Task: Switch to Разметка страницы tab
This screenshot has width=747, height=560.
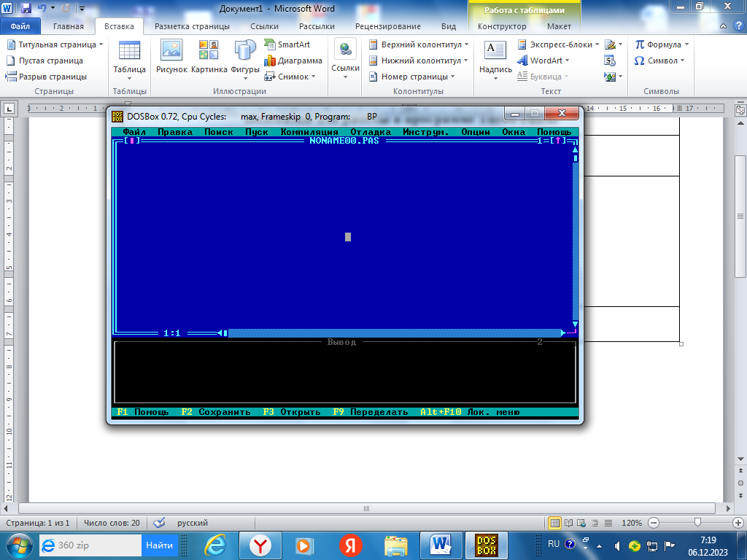Action: [x=192, y=26]
